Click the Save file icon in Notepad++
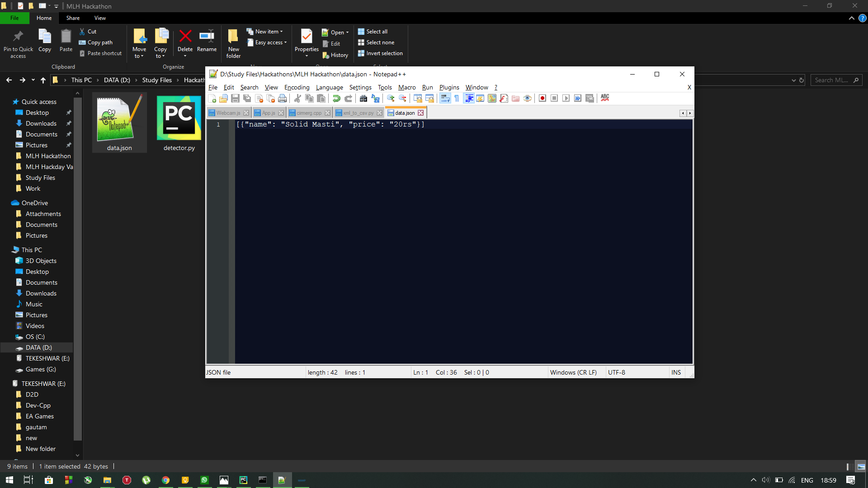868x488 pixels. click(235, 99)
